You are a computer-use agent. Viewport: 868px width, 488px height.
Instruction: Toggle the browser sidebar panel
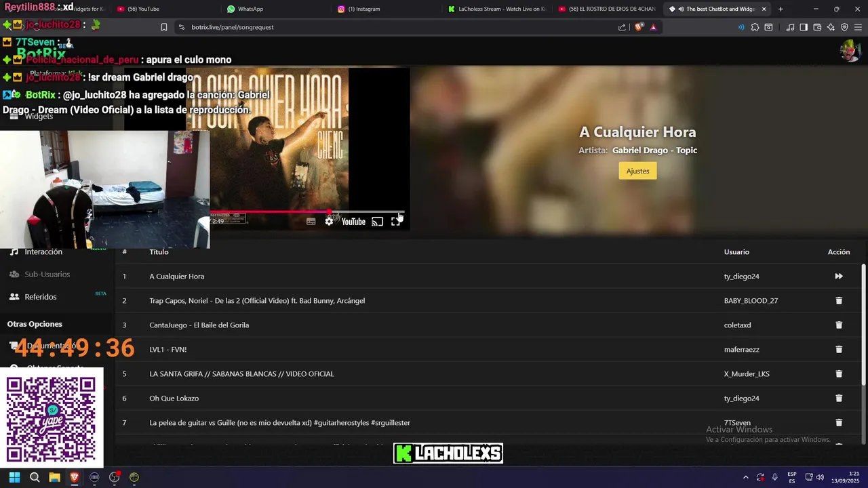click(x=804, y=27)
